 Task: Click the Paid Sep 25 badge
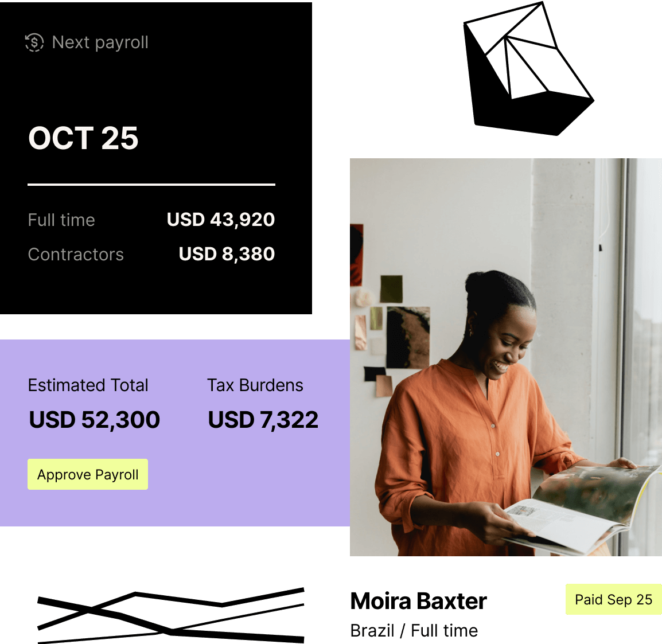click(613, 600)
